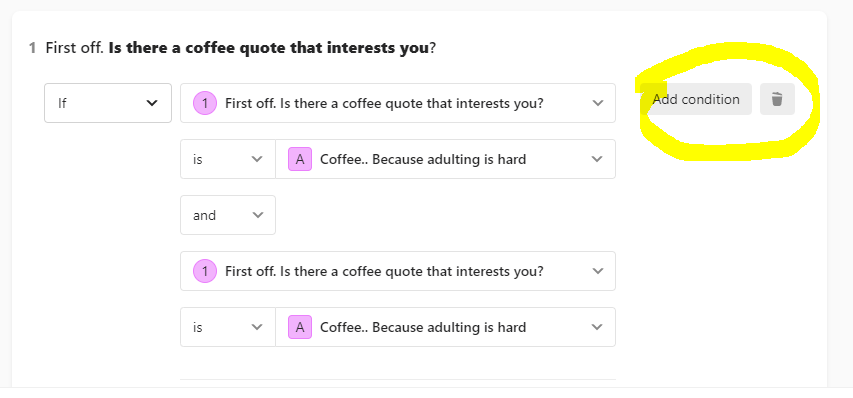Open the second condition's question dropdown
853x398 pixels.
point(398,271)
